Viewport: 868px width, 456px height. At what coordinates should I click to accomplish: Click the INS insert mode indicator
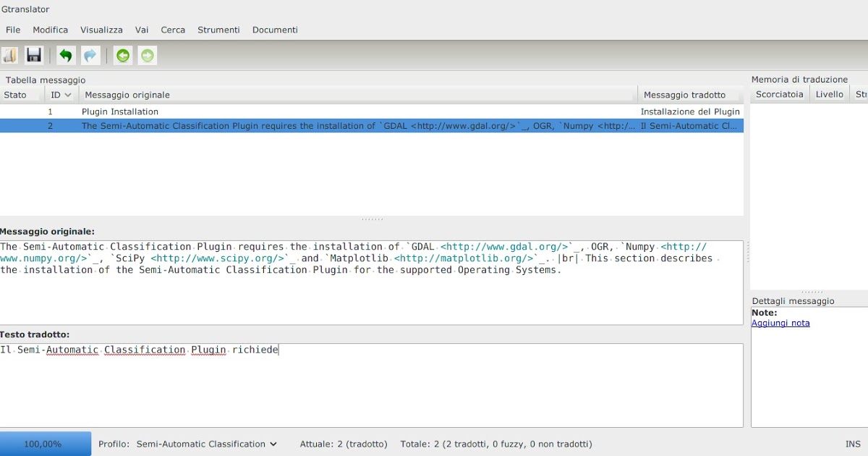click(853, 444)
